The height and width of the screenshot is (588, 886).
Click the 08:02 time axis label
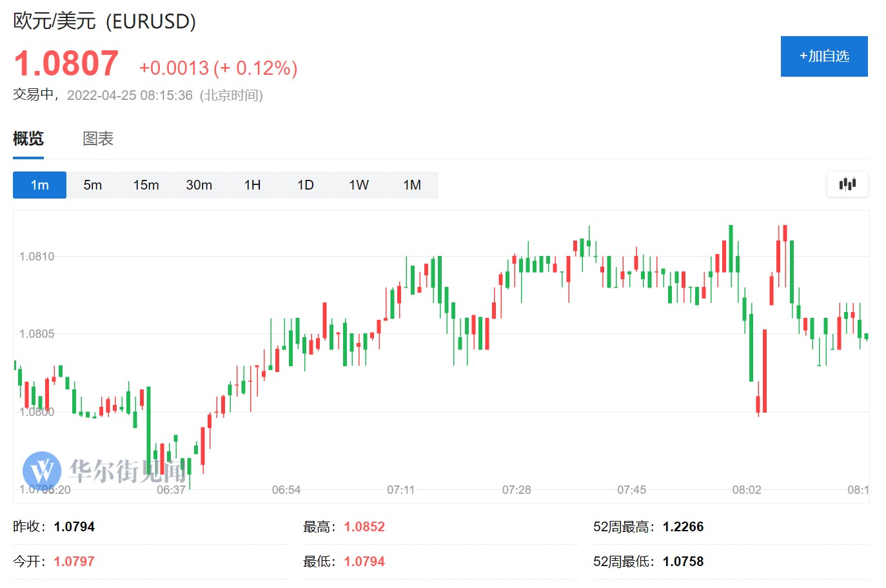tap(747, 490)
